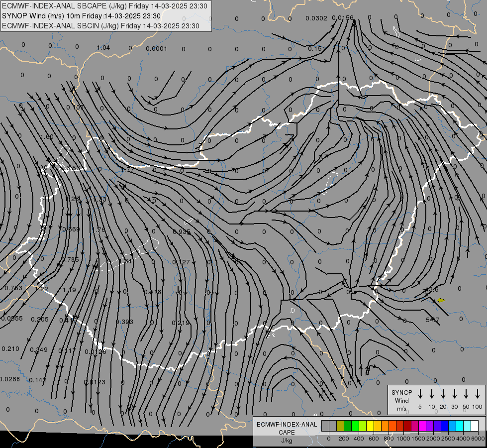Click the 43.6 value on the map
The width and height of the screenshot is (487, 448).
(432, 289)
